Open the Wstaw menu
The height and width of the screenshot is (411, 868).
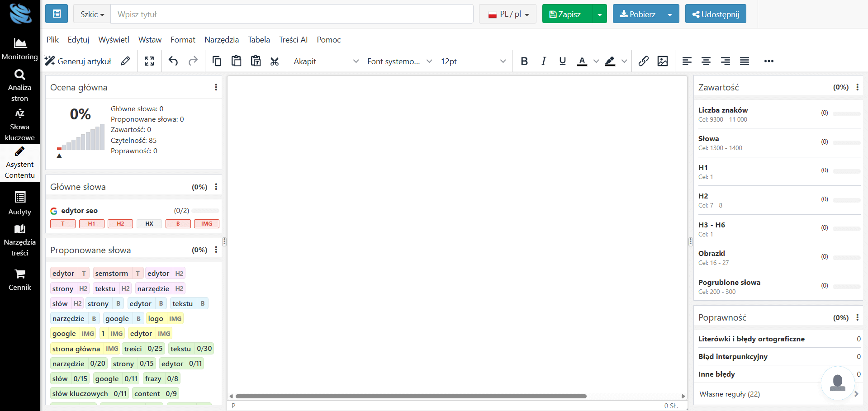point(150,40)
